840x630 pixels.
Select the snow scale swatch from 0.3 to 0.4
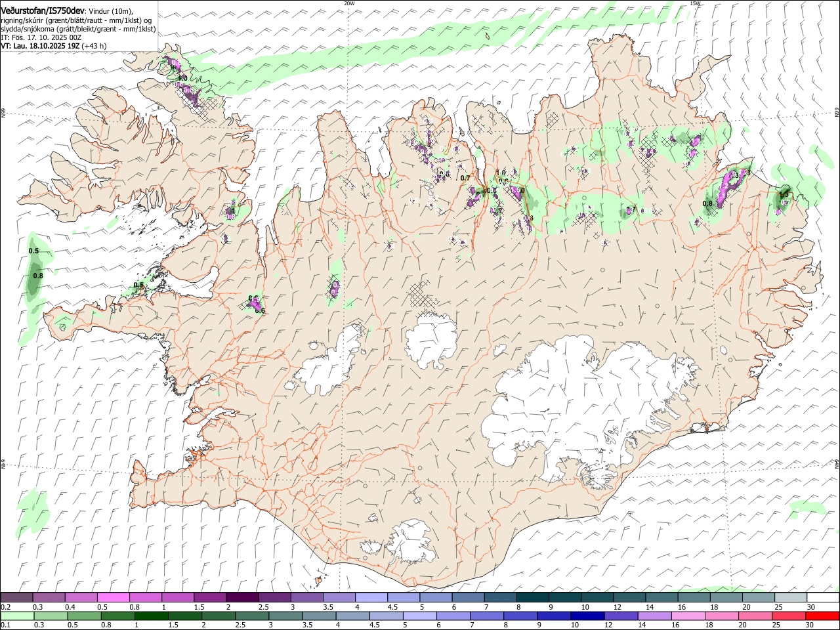(49, 598)
